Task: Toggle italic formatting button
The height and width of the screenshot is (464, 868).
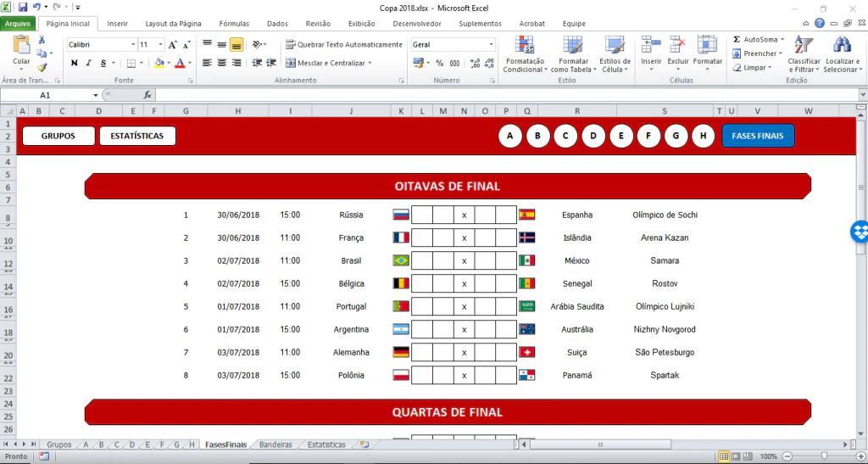Action: (88, 63)
